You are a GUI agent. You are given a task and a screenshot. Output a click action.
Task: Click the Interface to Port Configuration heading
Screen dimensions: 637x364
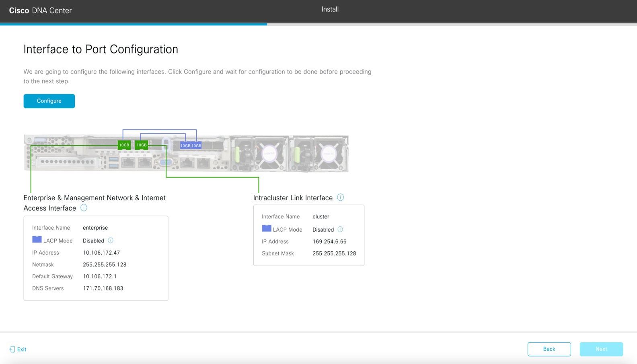click(x=101, y=49)
